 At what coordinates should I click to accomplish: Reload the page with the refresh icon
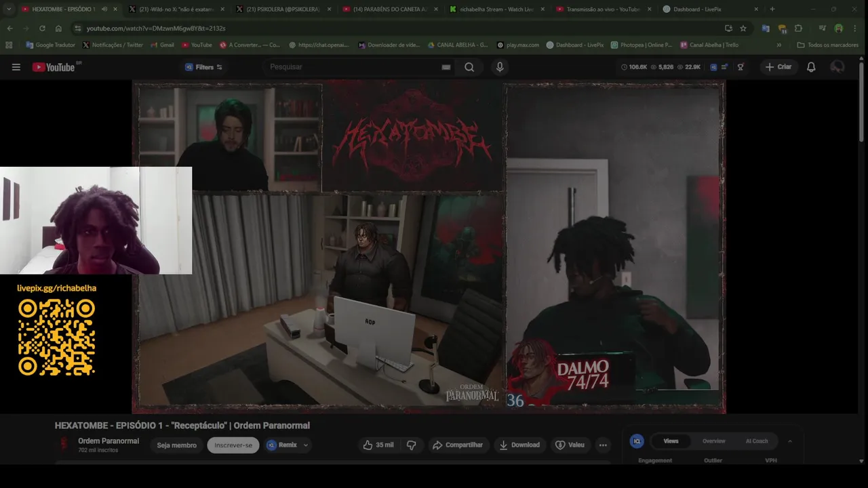coord(42,28)
